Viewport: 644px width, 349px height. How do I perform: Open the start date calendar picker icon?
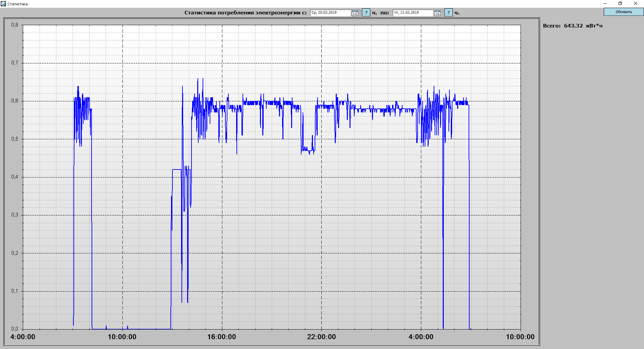pyautogui.click(x=355, y=13)
